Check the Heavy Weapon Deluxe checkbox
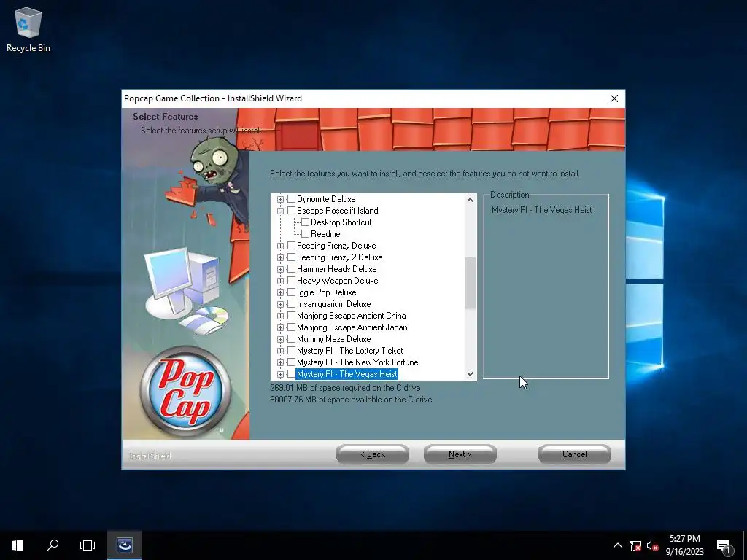This screenshot has width=747, height=560. click(x=292, y=281)
